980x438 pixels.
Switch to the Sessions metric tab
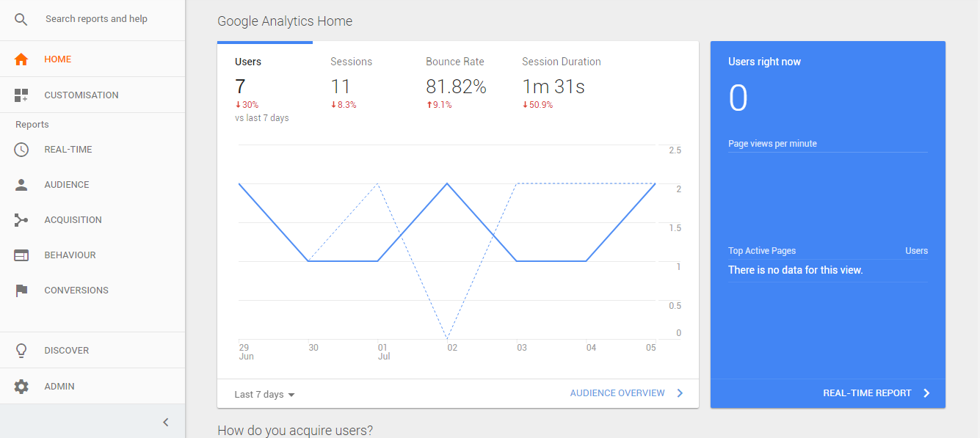(x=351, y=62)
